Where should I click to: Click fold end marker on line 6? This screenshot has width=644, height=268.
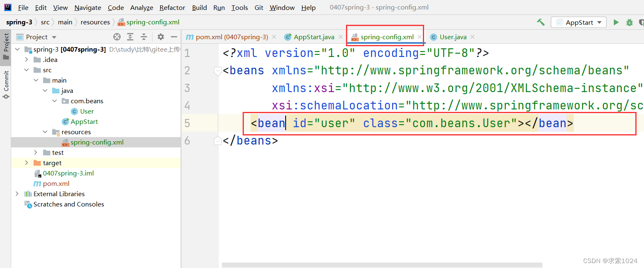click(x=218, y=141)
